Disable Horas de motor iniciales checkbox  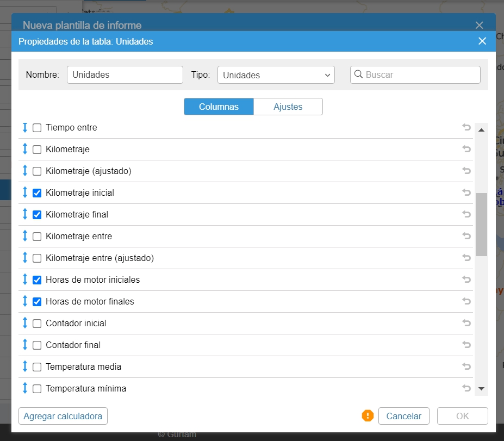pyautogui.click(x=37, y=280)
